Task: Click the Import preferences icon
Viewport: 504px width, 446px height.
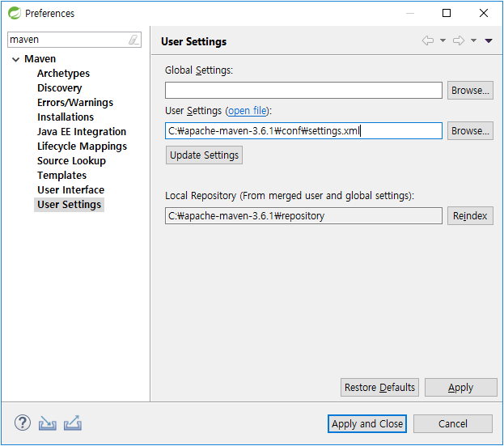Action: pyautogui.click(x=47, y=423)
